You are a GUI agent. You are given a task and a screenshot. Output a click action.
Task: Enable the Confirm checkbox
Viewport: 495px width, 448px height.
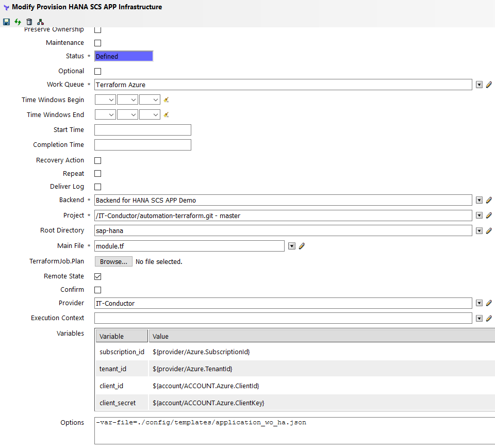pos(98,290)
